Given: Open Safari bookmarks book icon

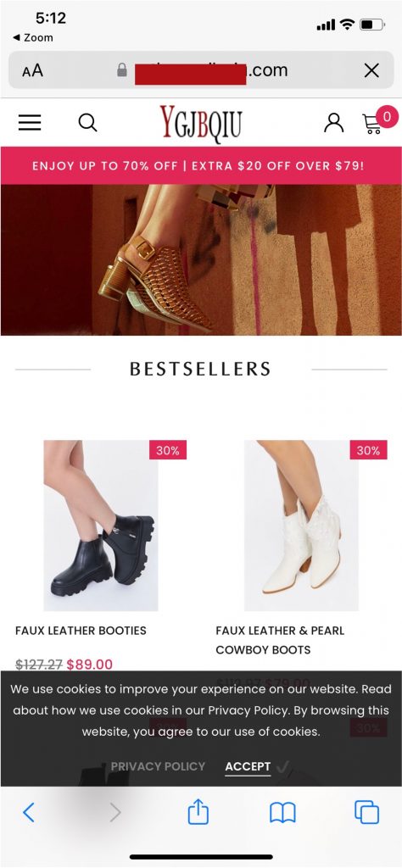Looking at the screenshot, I should (x=282, y=813).
